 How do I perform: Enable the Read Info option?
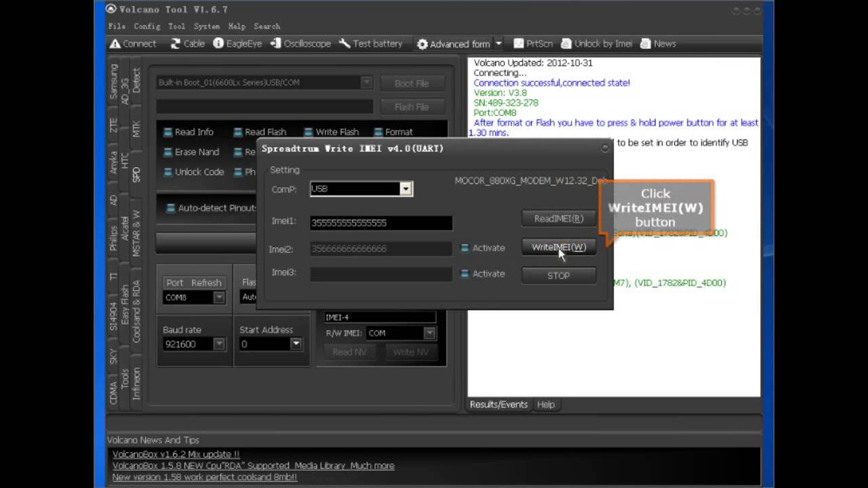click(x=168, y=132)
